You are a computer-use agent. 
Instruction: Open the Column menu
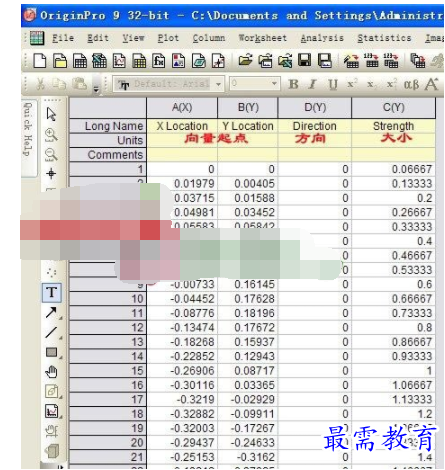tap(209, 38)
